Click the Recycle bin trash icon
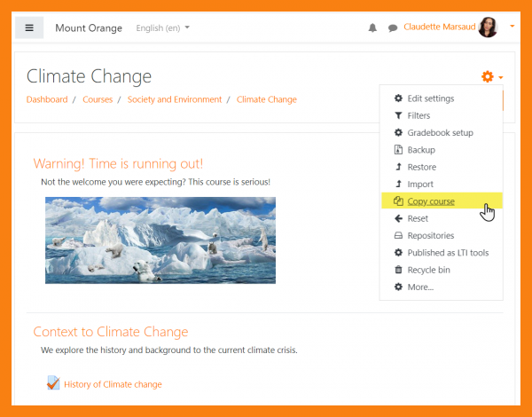532x417 pixels. (x=398, y=270)
